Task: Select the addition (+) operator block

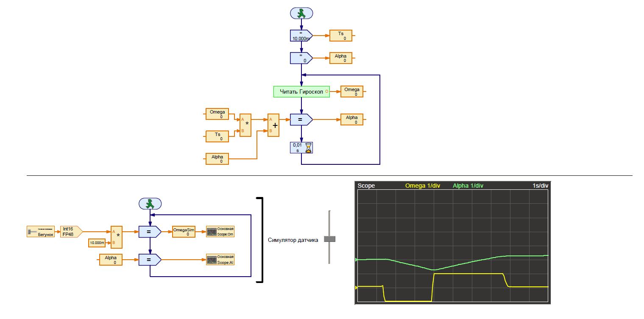Action: [273, 125]
